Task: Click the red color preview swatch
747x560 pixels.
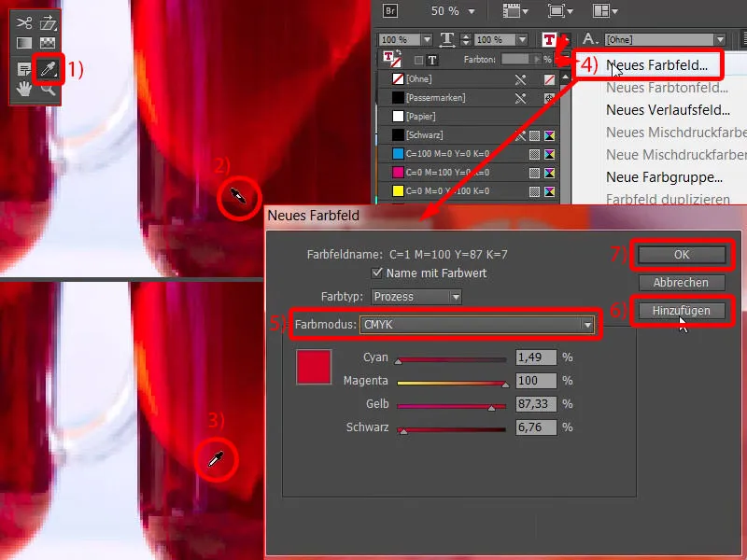Action: [x=314, y=367]
